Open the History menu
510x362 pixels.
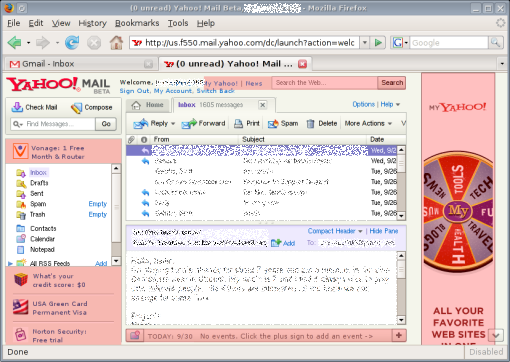(92, 23)
